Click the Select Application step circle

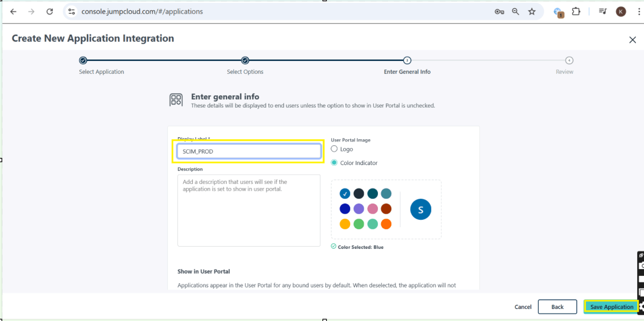point(83,60)
